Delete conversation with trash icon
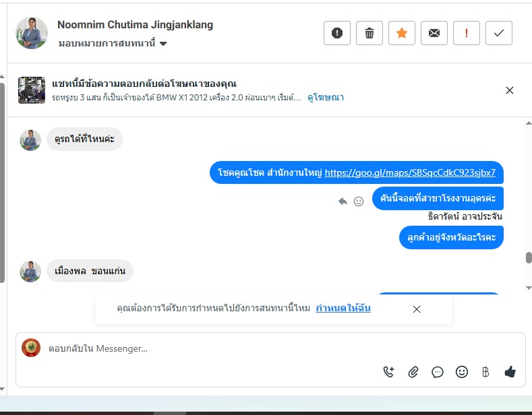This screenshot has height=415, width=532. coord(369,33)
